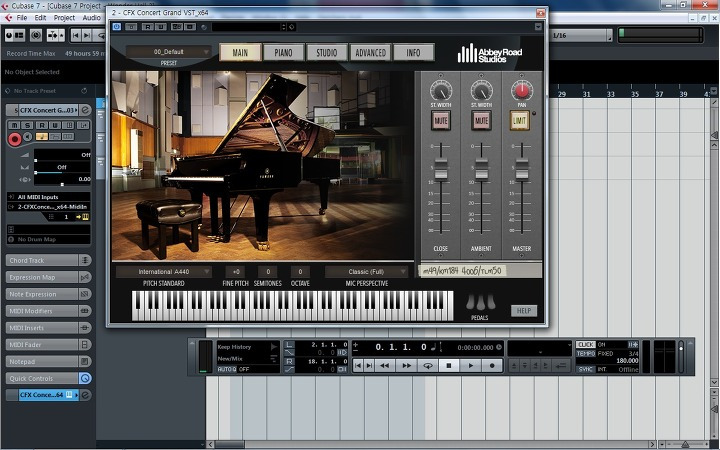Toggle the plug-in power bypass button

tap(117, 27)
